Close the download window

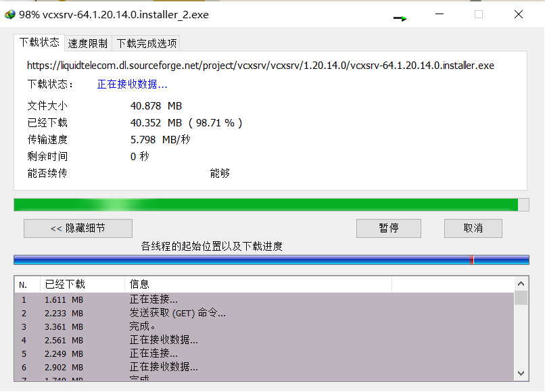pyautogui.click(x=519, y=14)
